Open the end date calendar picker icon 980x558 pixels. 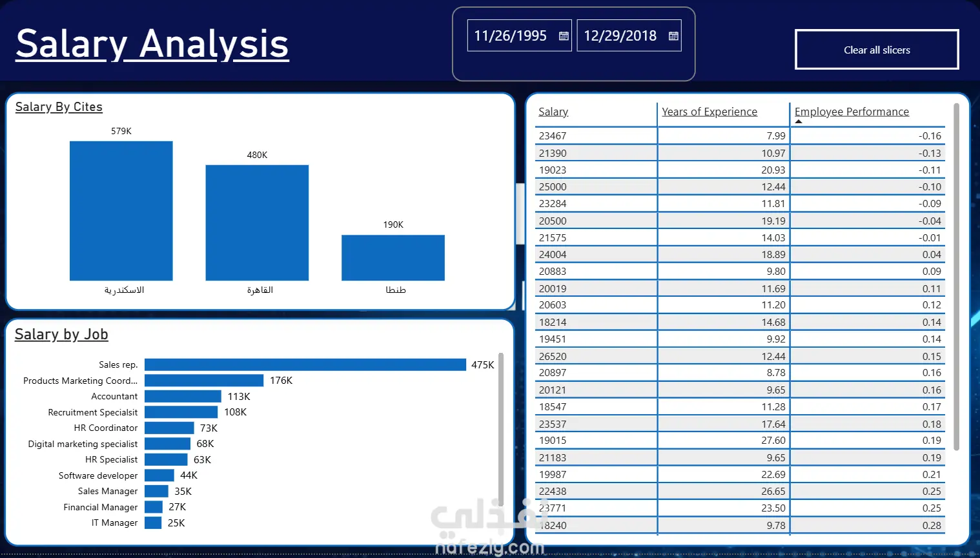673,36
